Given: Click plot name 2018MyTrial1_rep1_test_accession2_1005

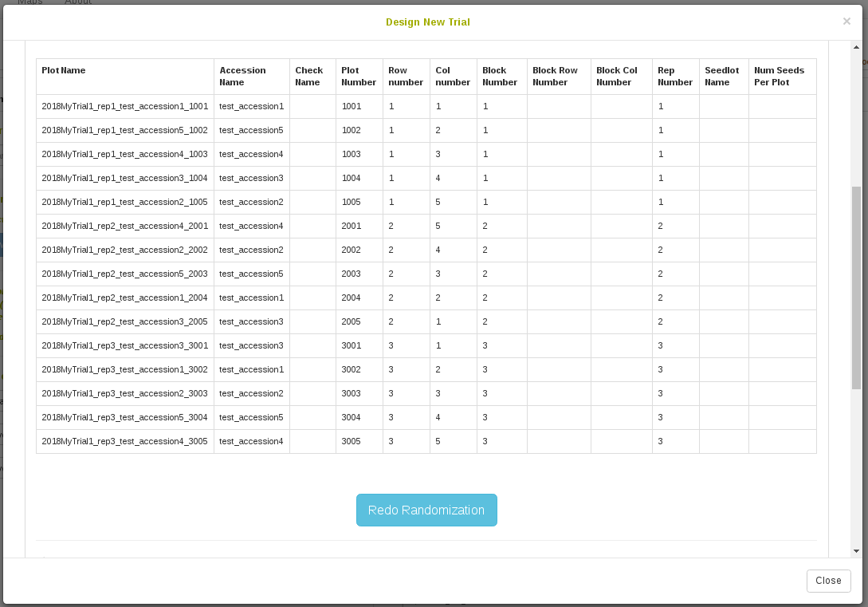Looking at the screenshot, I should pyautogui.click(x=124, y=202).
